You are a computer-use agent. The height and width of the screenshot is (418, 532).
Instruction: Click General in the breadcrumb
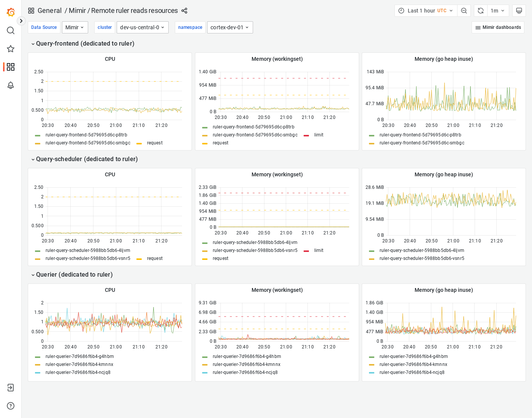[50, 11]
